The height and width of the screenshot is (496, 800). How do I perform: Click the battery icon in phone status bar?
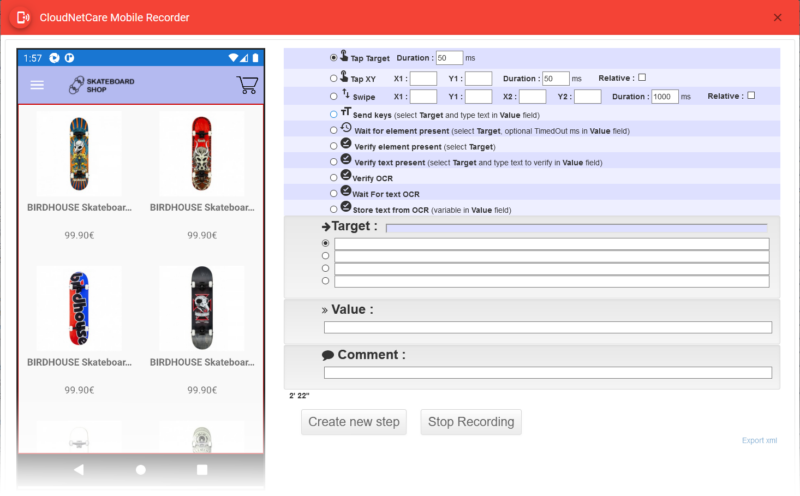coord(255,58)
